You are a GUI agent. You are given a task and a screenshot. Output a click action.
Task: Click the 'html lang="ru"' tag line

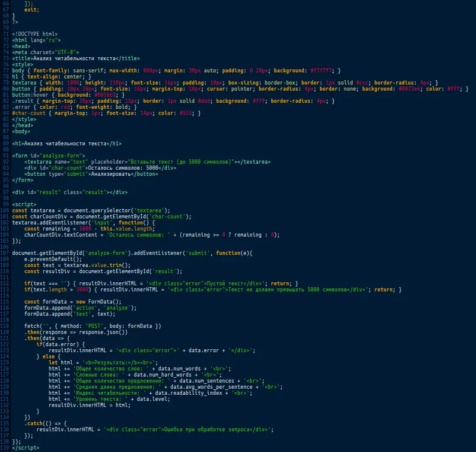click(x=37, y=40)
